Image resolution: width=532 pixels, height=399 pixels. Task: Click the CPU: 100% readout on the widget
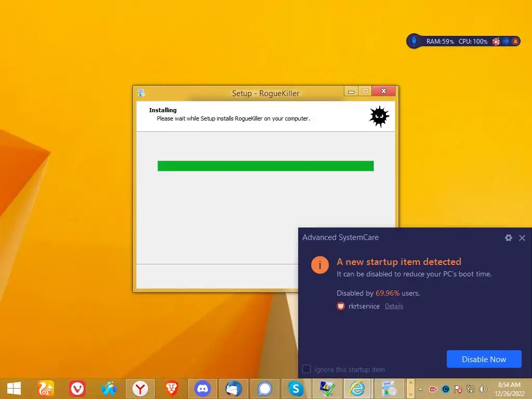pyautogui.click(x=473, y=42)
